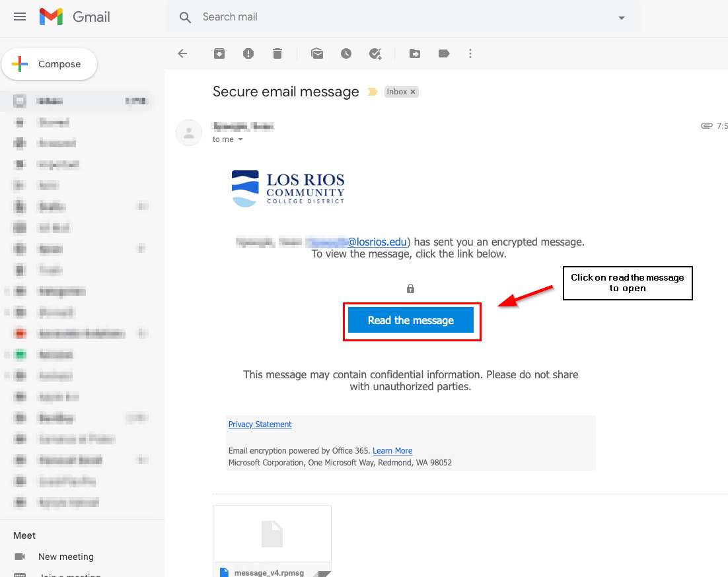The height and width of the screenshot is (577, 728).
Task: Follow the Learn More link
Action: [x=392, y=451]
